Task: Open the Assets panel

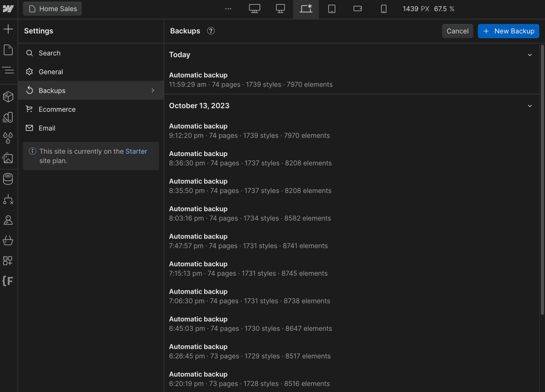Action: click(x=9, y=158)
